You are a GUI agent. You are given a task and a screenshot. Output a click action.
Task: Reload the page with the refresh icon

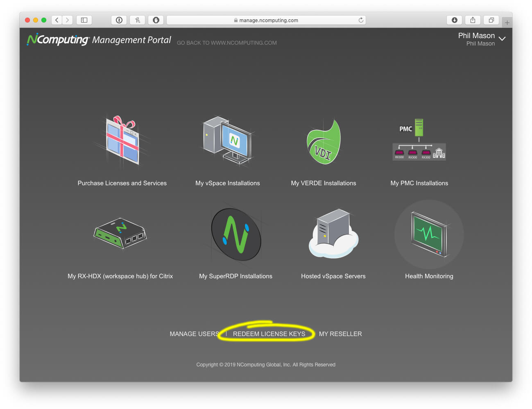pos(361,20)
